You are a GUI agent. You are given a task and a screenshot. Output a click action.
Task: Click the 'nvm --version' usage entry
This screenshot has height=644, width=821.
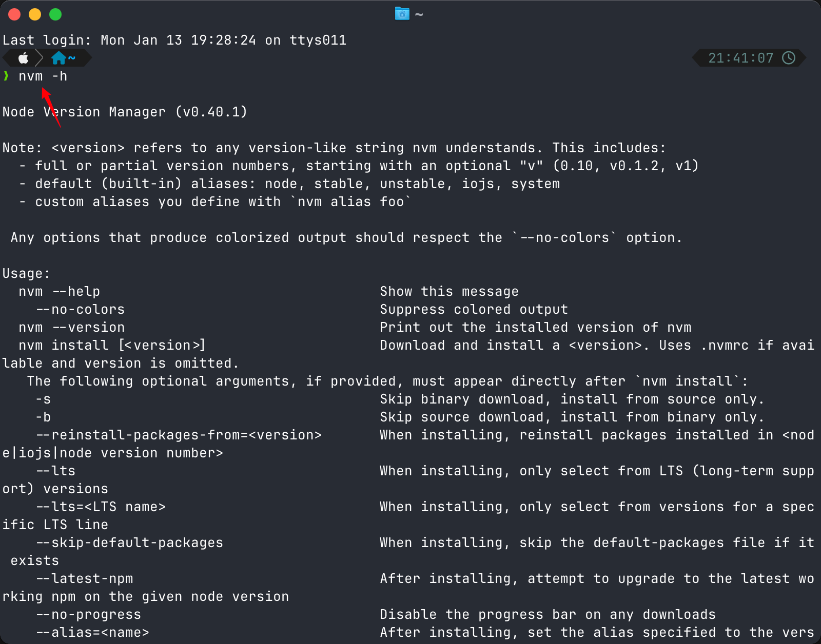click(72, 327)
